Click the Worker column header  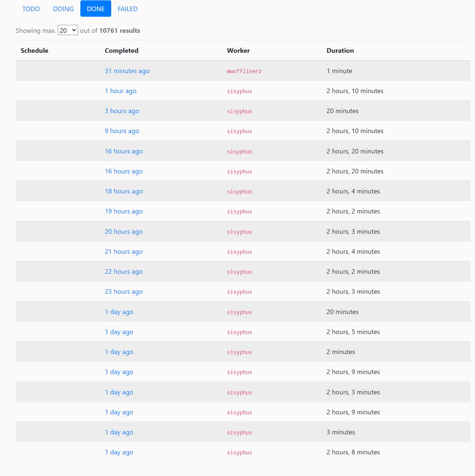pyautogui.click(x=238, y=50)
